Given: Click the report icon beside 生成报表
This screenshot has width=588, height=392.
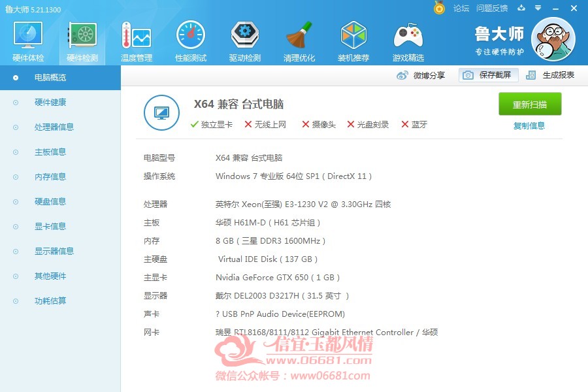Looking at the screenshot, I should point(531,75).
